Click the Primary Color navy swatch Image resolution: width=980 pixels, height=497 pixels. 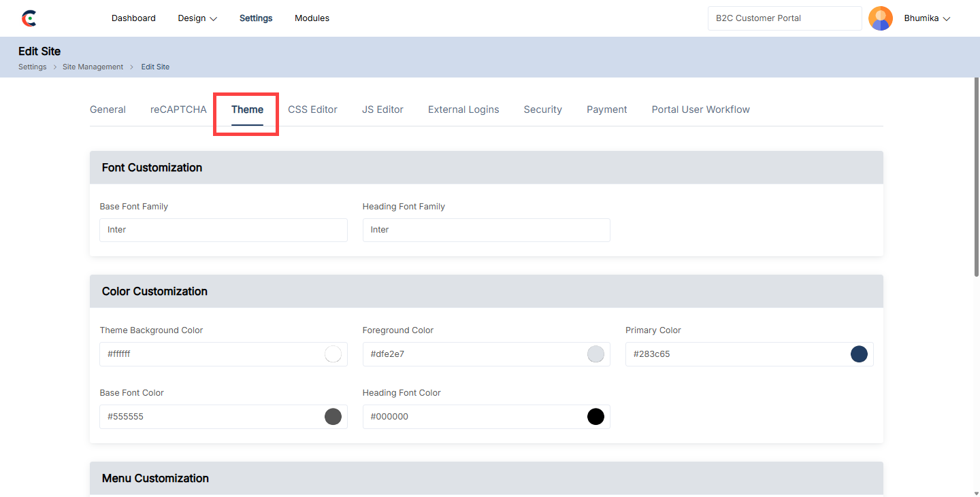(859, 354)
